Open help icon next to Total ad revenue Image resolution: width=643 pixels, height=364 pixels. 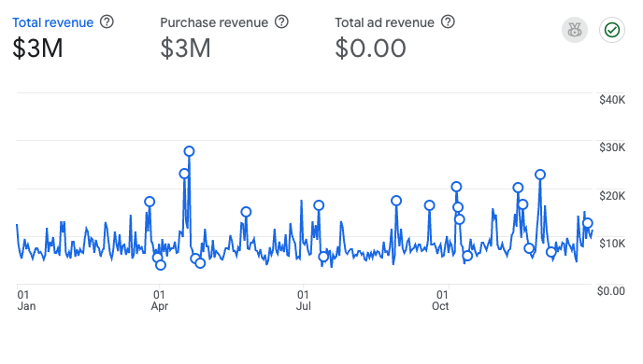pos(448,21)
